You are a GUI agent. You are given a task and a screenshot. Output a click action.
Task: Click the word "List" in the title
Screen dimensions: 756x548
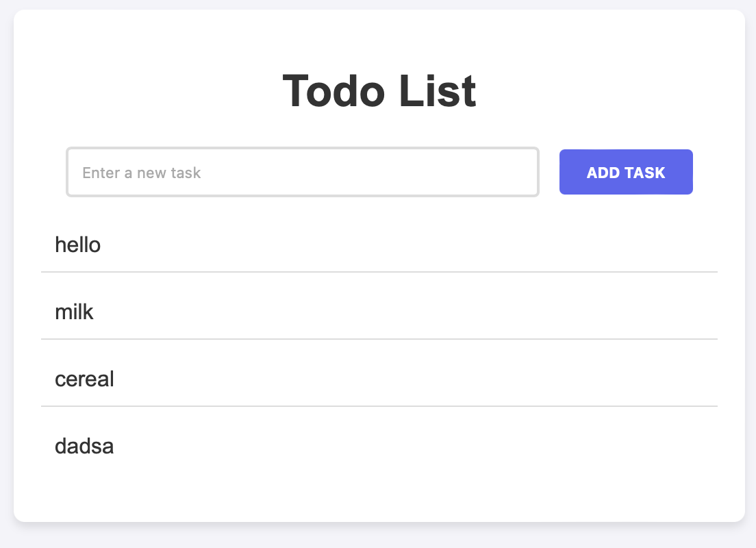coord(438,91)
